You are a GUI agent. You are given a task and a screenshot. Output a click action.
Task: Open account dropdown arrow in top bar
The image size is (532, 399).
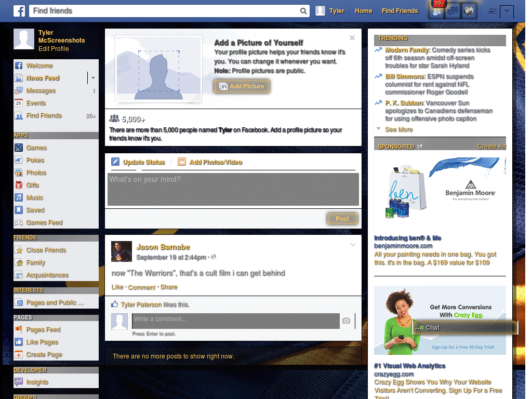click(507, 11)
